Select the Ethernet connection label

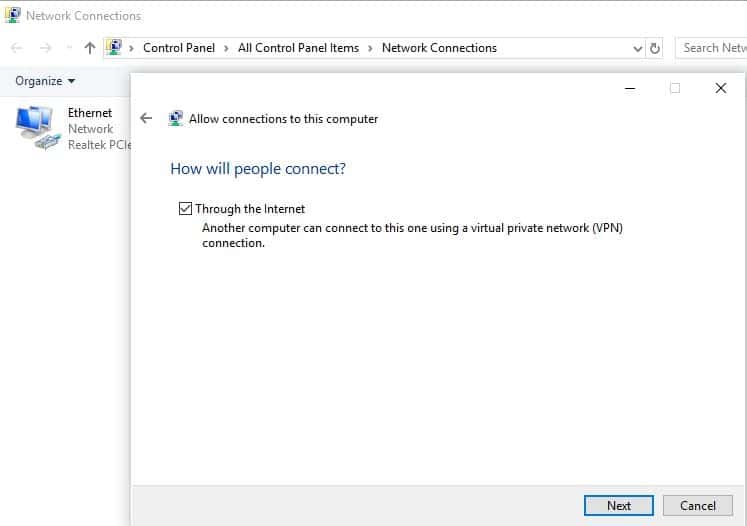pyautogui.click(x=90, y=113)
